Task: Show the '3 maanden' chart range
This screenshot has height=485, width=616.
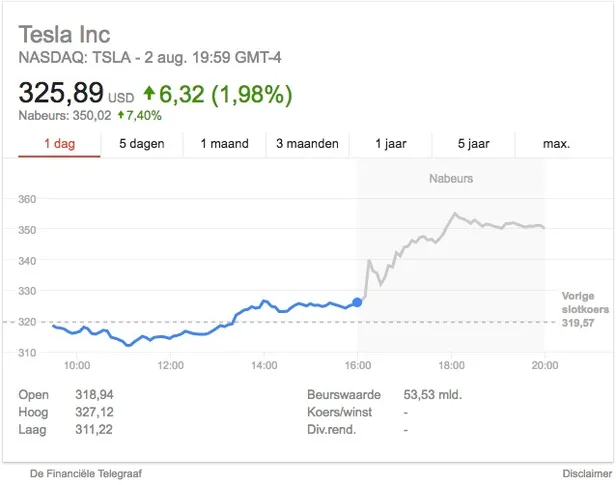Action: click(x=307, y=144)
